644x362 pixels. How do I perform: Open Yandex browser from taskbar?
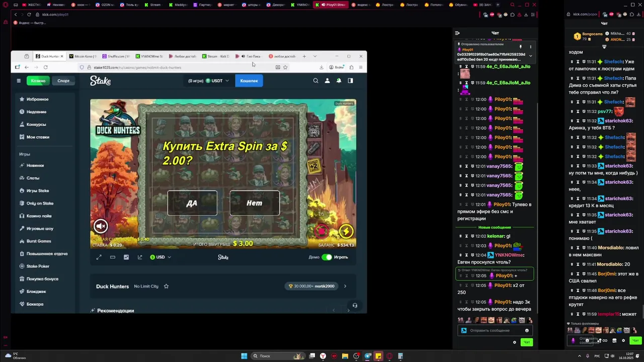pyautogui.click(x=323, y=356)
